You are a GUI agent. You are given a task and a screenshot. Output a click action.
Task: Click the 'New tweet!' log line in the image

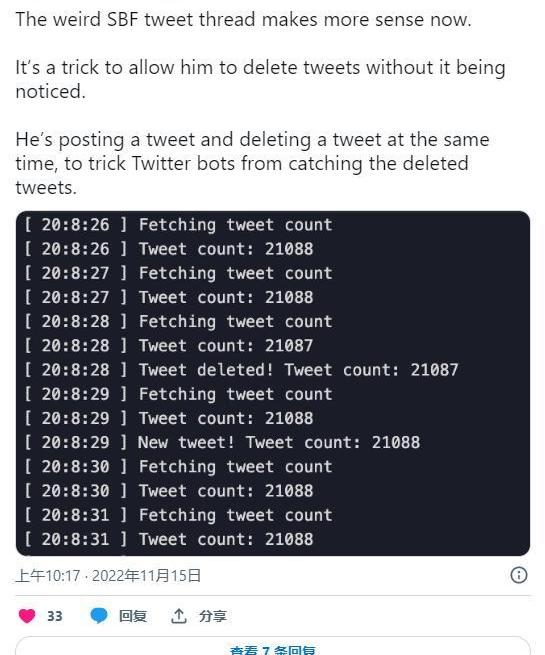(x=222, y=442)
